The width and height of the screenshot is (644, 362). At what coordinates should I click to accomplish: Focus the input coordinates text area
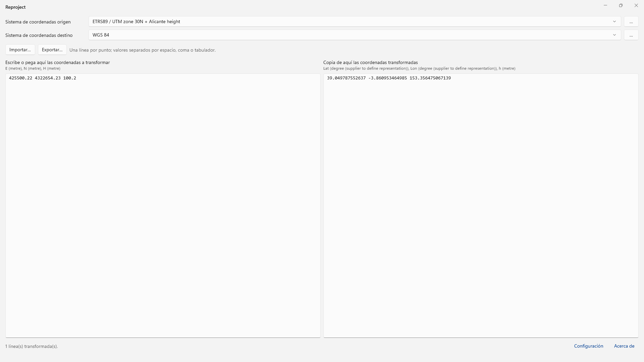pos(163,205)
